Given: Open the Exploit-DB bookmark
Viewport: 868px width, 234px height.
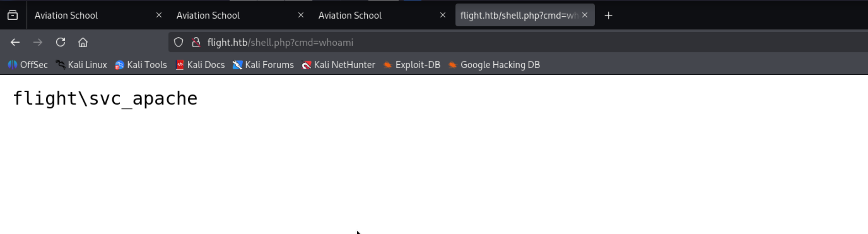Looking at the screenshot, I should click(x=412, y=65).
